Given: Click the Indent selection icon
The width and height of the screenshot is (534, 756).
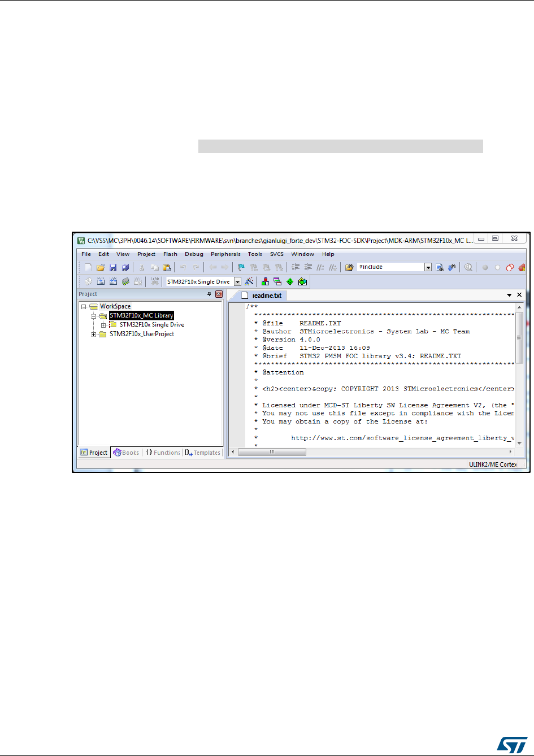Looking at the screenshot, I should 294,267.
